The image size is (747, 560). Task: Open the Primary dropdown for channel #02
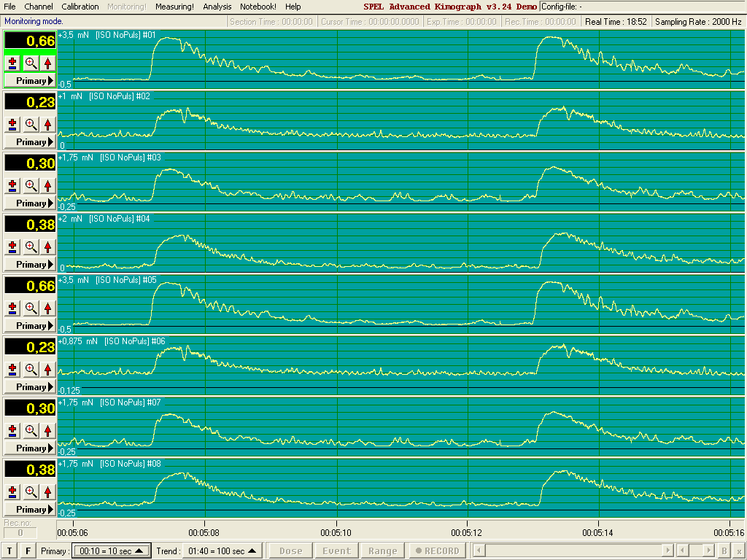[x=30, y=142]
